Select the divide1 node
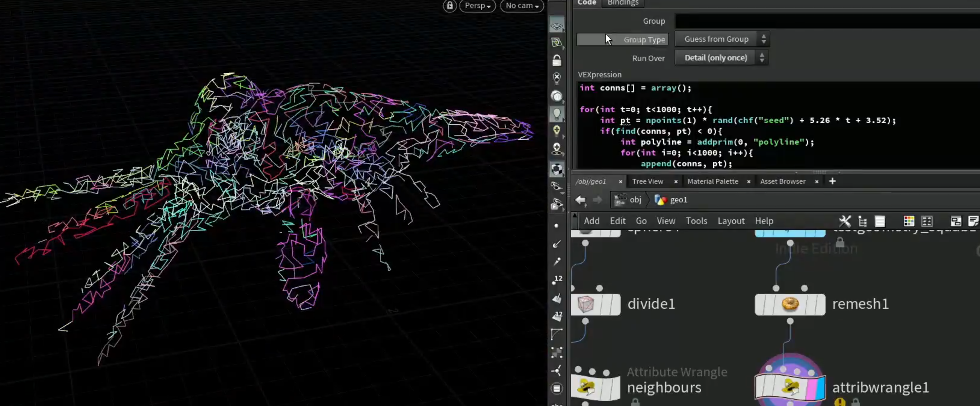980x406 pixels. tap(596, 304)
